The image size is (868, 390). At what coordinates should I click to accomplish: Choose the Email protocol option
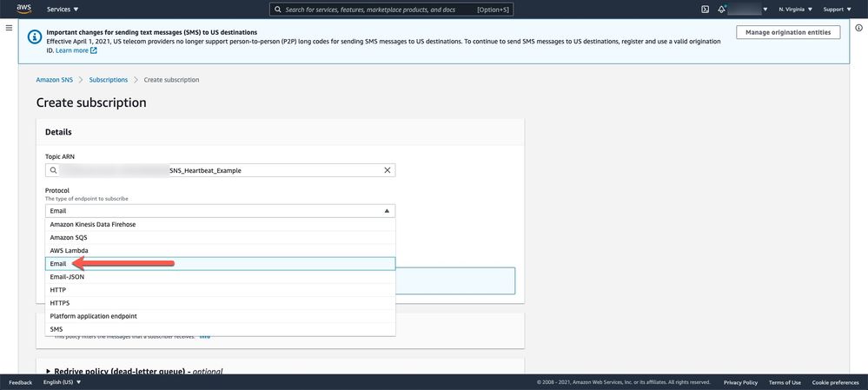(x=221, y=264)
